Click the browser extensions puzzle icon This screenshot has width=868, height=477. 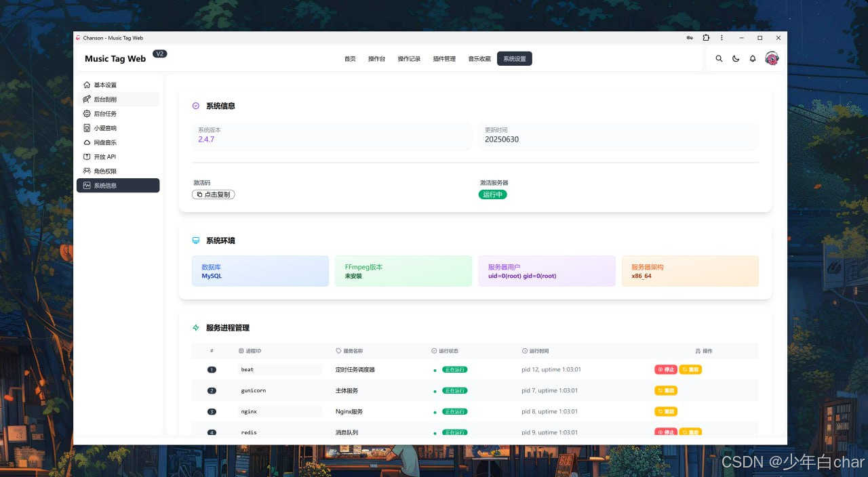tap(706, 38)
